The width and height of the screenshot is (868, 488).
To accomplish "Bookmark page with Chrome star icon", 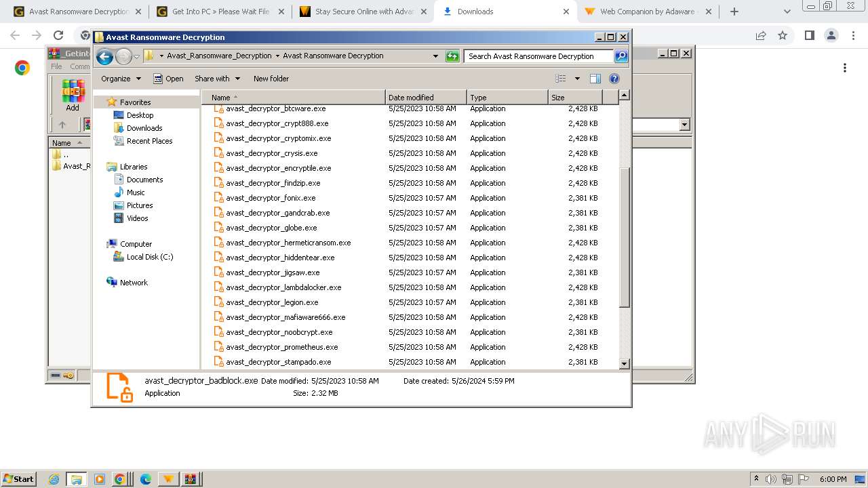I will pyautogui.click(x=783, y=35).
